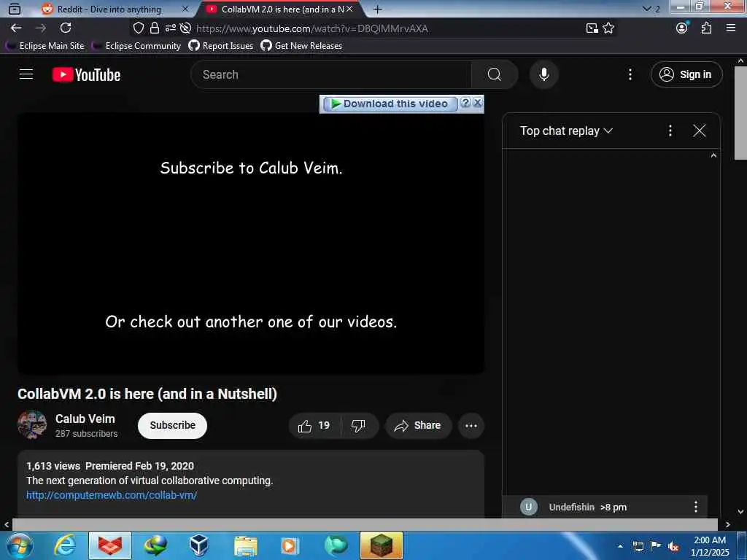Start voice search with microphone icon
The width and height of the screenshot is (747, 560).
[x=543, y=74]
